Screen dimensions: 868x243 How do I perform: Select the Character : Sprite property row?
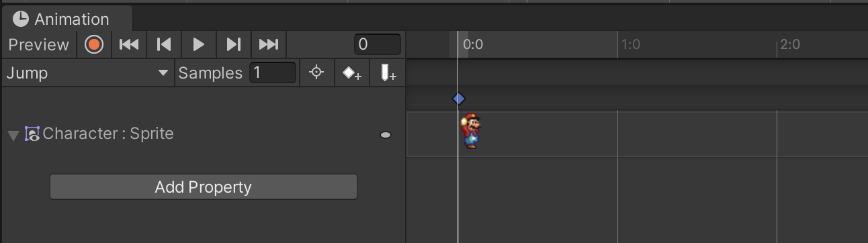point(203,134)
